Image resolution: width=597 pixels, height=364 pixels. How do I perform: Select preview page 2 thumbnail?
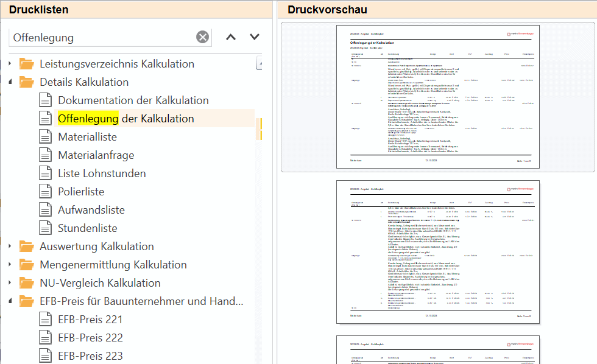pos(438,252)
